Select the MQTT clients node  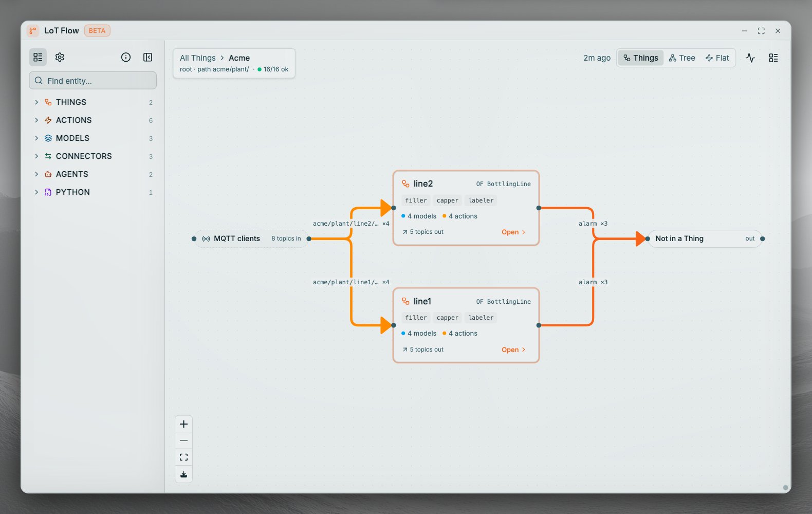[251, 238]
